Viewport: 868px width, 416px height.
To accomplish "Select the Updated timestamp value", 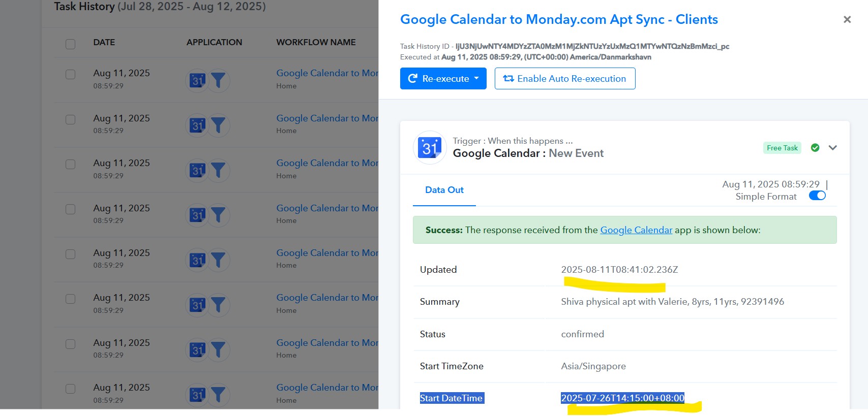I will click(x=619, y=270).
